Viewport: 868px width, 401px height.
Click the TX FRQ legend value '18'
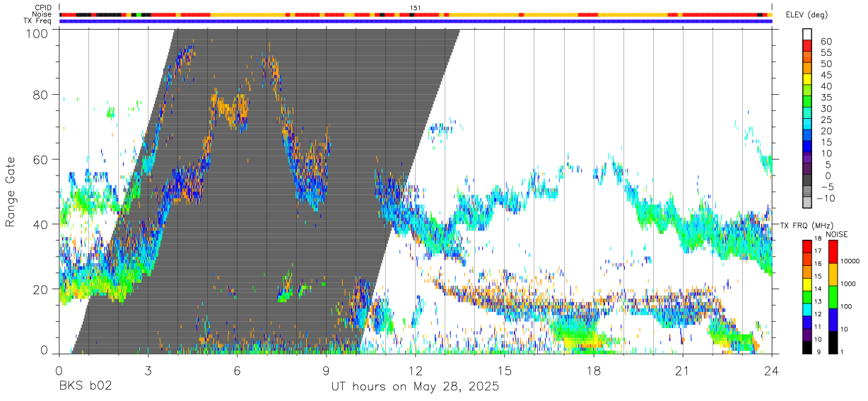(x=818, y=240)
